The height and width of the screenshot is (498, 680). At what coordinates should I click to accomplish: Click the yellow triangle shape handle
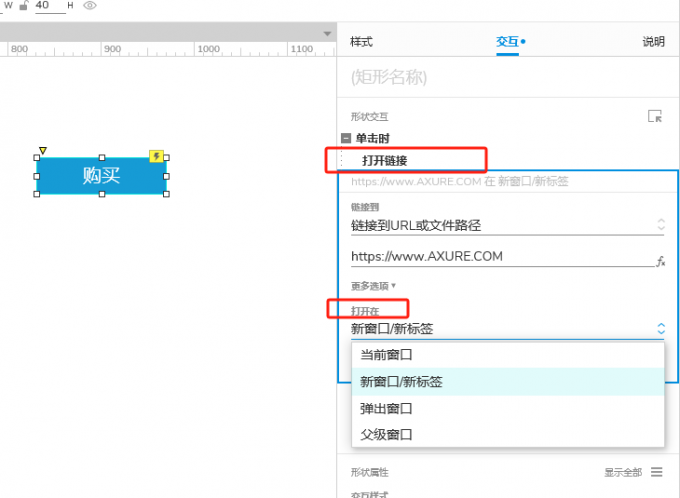pyautogui.click(x=42, y=150)
